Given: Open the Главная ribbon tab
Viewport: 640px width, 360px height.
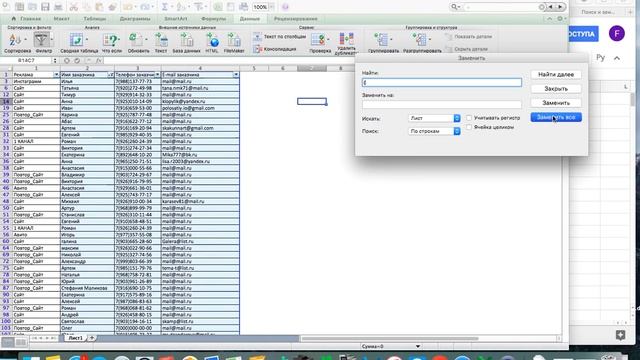Looking at the screenshot, I should coord(30,19).
